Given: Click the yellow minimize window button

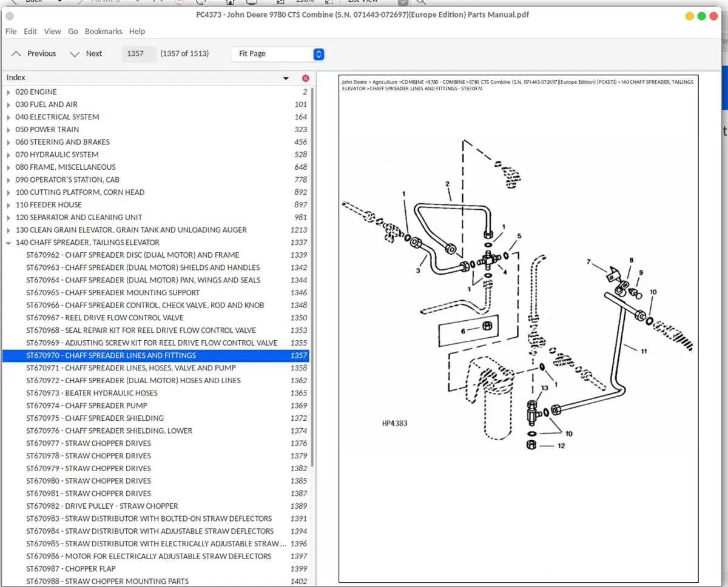Looking at the screenshot, I should 689,16.
